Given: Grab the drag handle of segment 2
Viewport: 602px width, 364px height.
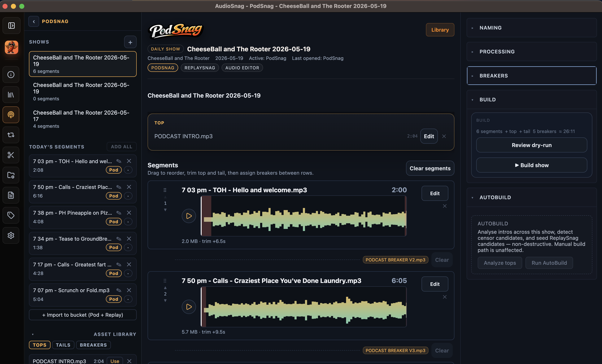Looking at the screenshot, I should click(x=165, y=281).
